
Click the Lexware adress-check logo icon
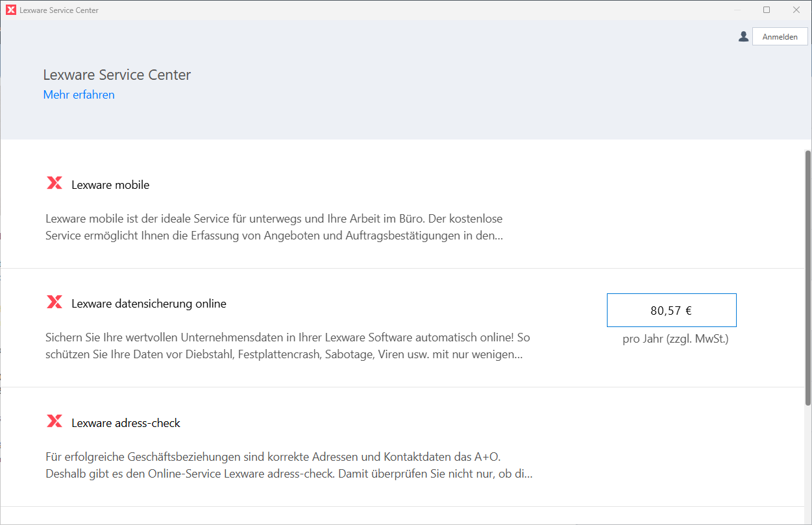[55, 421]
